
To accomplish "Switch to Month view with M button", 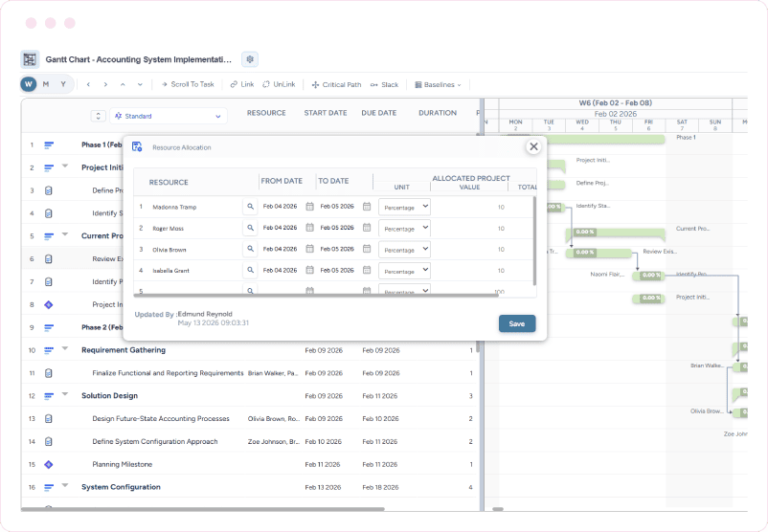I will pyautogui.click(x=46, y=84).
